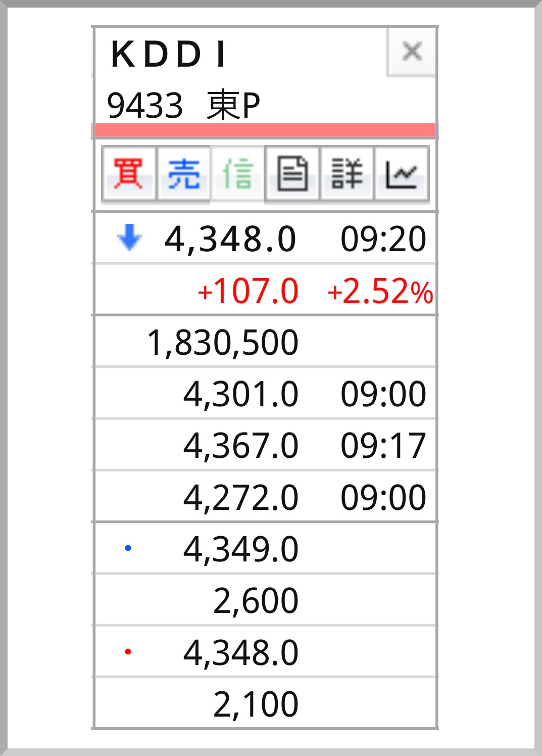Viewport: 542px width, 756px height.
Task: Click the blue 売 (sell) button
Action: (183, 174)
